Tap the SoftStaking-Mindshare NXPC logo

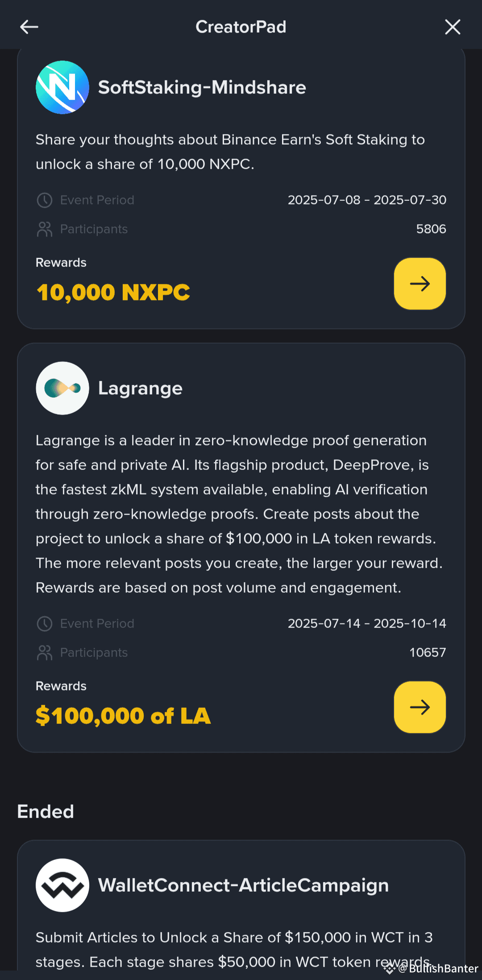point(62,87)
